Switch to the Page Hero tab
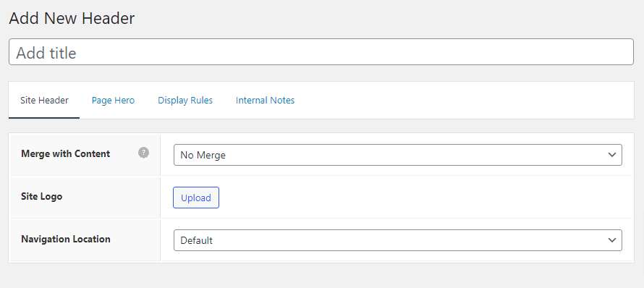 tap(113, 101)
